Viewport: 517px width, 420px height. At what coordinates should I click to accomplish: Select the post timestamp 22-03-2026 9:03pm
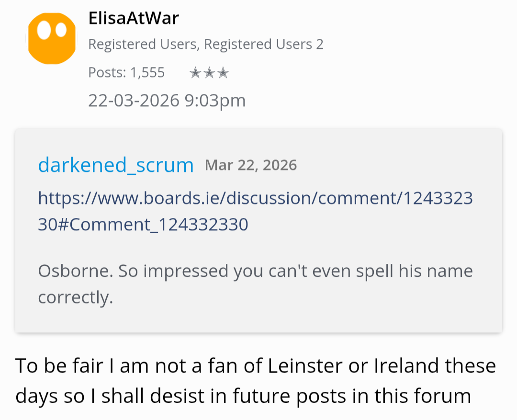tap(167, 101)
